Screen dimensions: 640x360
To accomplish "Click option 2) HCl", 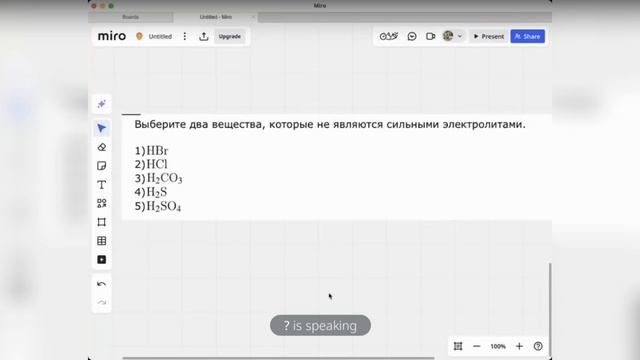I will pyautogui.click(x=151, y=164).
